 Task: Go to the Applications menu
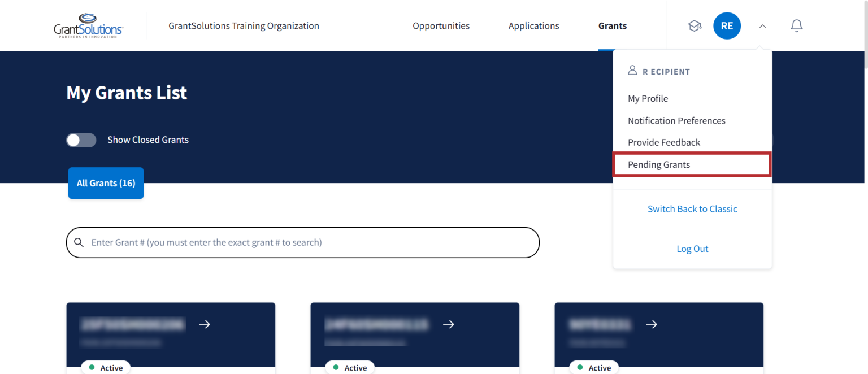[x=533, y=26]
